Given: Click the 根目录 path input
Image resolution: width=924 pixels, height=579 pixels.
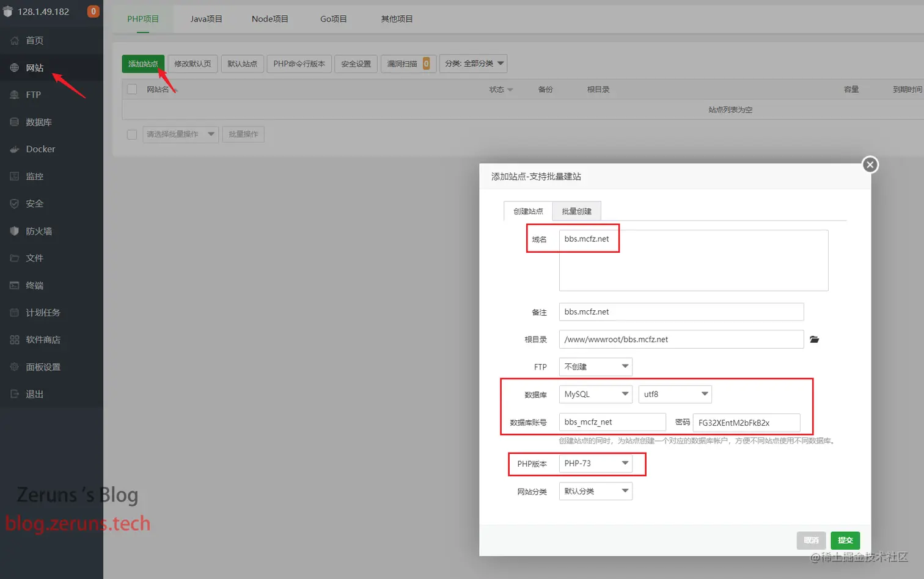Looking at the screenshot, I should tap(681, 340).
